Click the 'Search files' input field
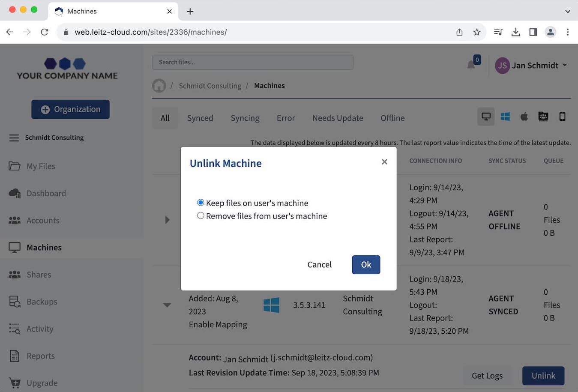Screen dimensions: 578x392 pos(252,62)
